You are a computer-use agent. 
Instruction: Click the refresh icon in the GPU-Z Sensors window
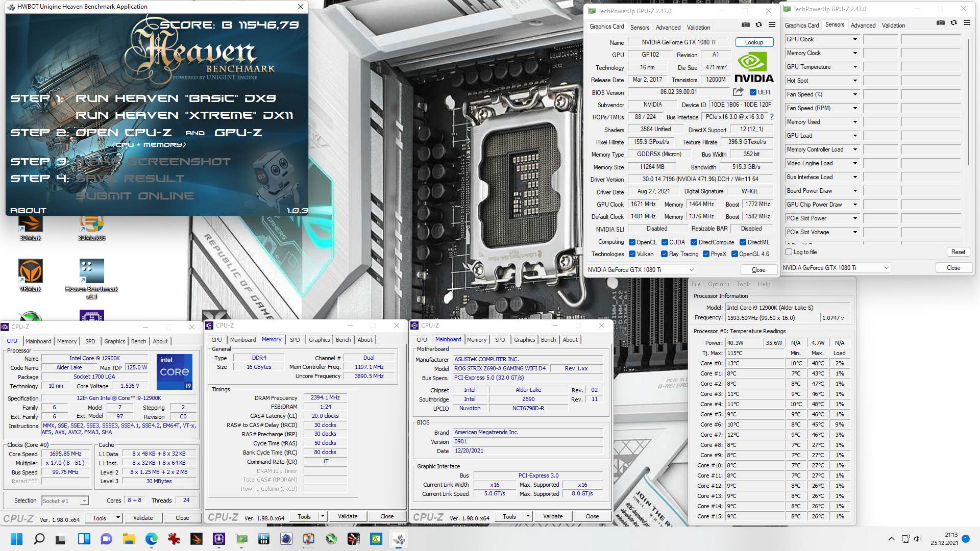pyautogui.click(x=953, y=22)
